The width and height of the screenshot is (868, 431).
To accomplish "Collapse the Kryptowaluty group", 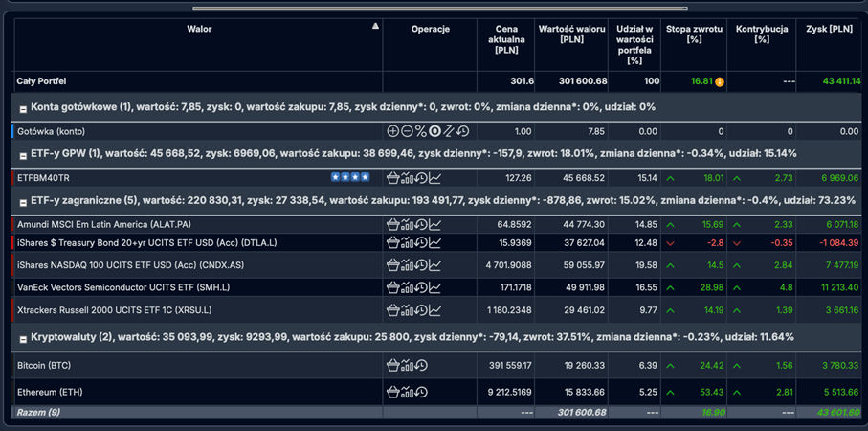I will pyautogui.click(x=23, y=339).
